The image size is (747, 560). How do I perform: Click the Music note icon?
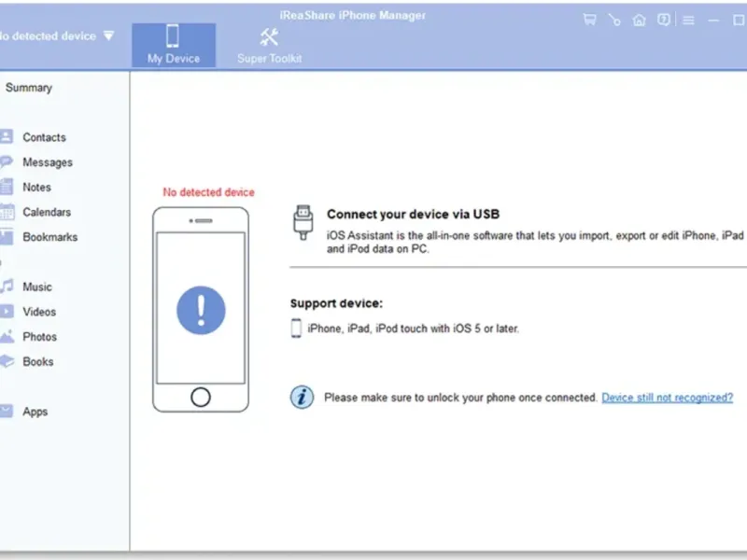coord(7,287)
